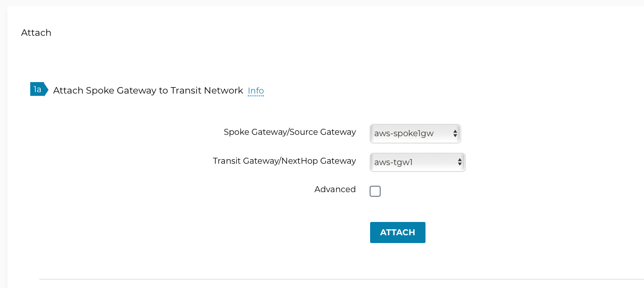Image resolution: width=644 pixels, height=288 pixels.
Task: Click the down arrow on Spoke Gateway selector
Action: click(455, 136)
